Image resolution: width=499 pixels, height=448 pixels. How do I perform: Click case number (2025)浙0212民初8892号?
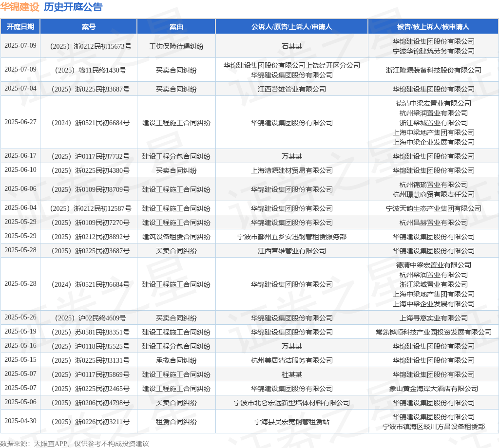point(90,237)
